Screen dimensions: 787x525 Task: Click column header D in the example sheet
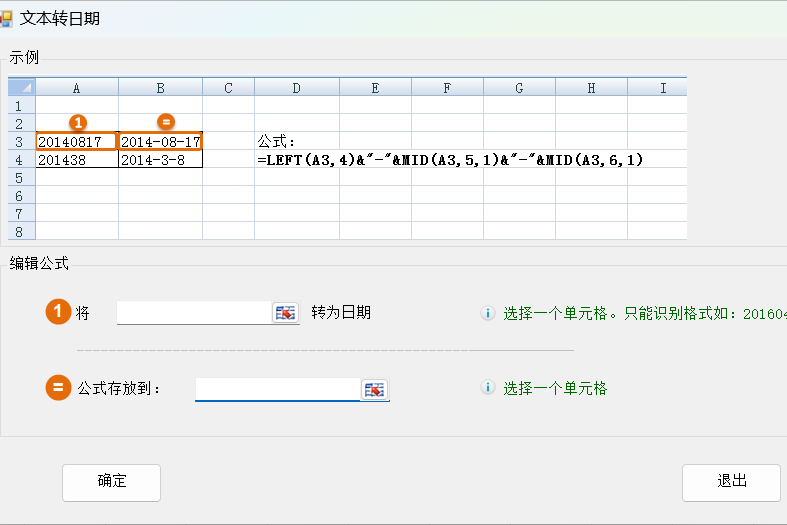tap(296, 88)
